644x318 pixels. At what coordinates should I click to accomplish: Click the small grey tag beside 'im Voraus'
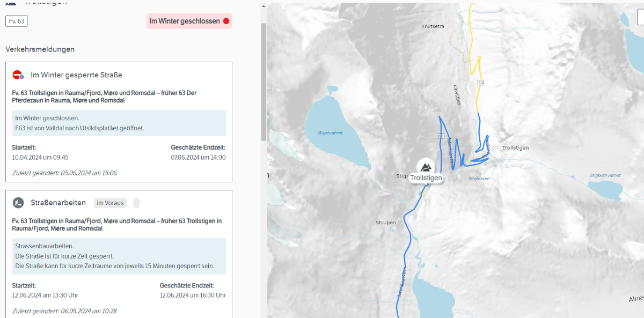click(136, 203)
